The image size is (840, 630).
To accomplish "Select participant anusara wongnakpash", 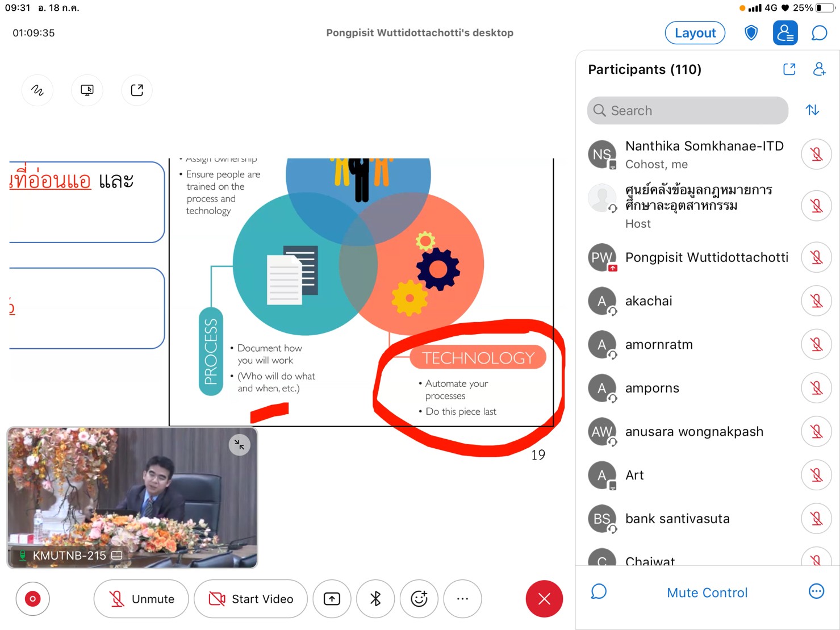I will 708,431.
